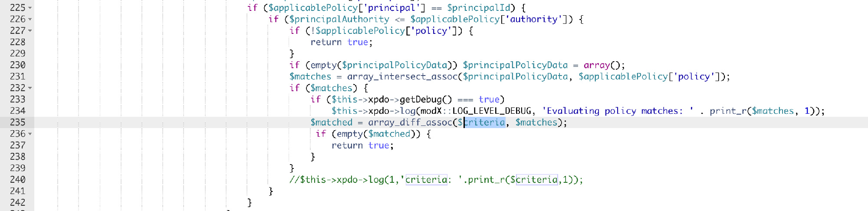The width and height of the screenshot is (868, 211).
Task: Click 'array_diff_assoc' function name
Action: click(410, 122)
